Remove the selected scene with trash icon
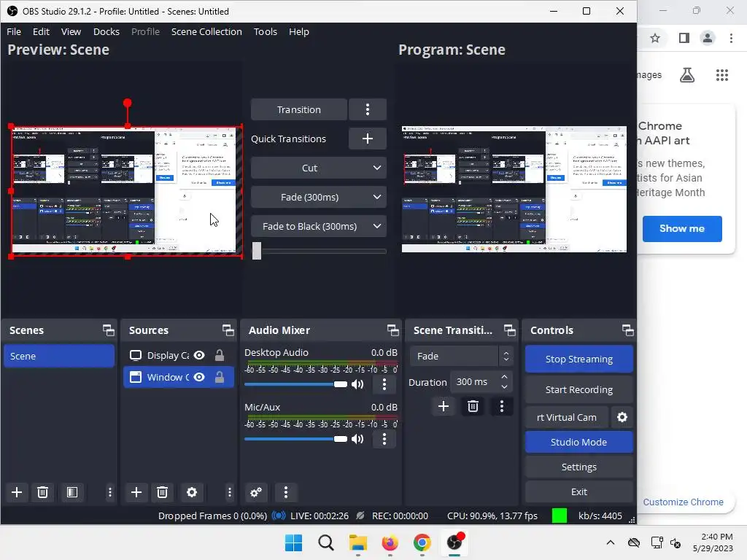Image resolution: width=747 pixels, height=560 pixels. click(x=42, y=492)
